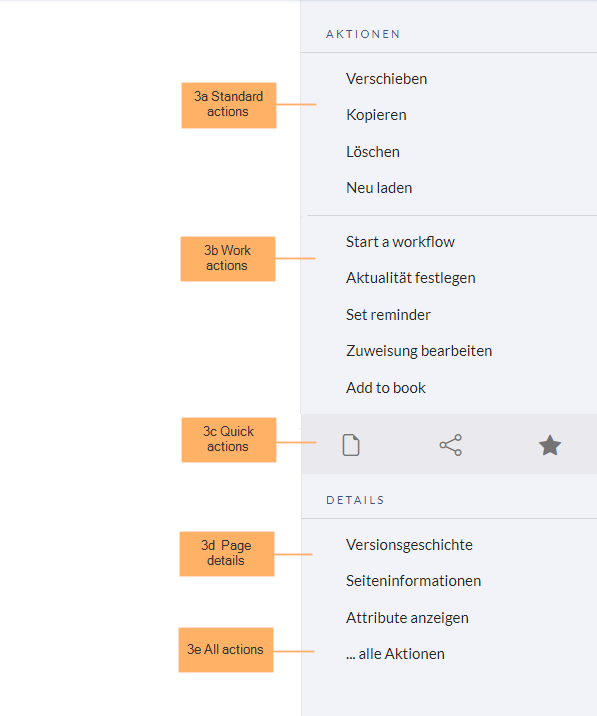Open Seiteninformationen
Screen dimensions: 597x716
pos(413,581)
